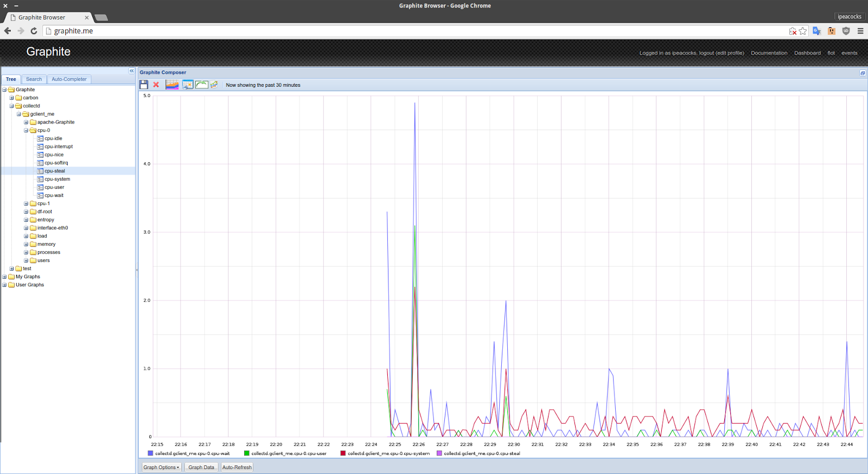The width and height of the screenshot is (868, 474).
Task: Open the recent data selector area-chart icon
Action: pos(172,85)
